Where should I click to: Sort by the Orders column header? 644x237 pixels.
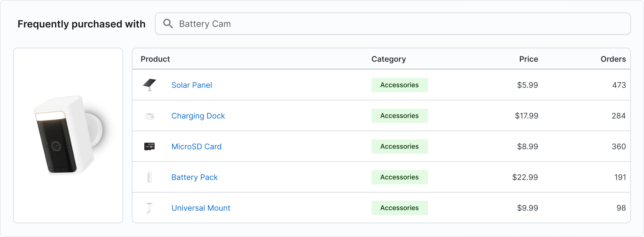pyautogui.click(x=613, y=59)
